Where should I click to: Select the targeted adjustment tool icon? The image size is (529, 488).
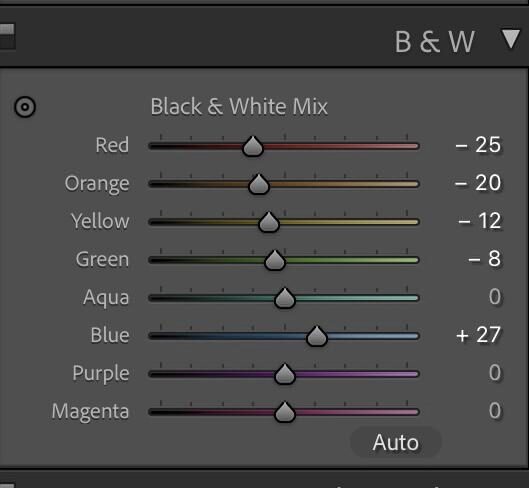click(x=25, y=107)
